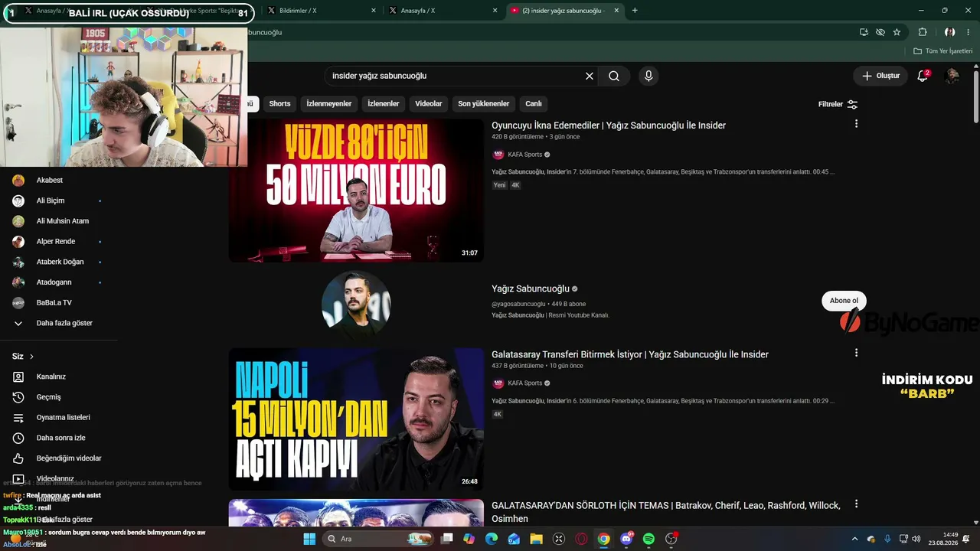Open Opera browser from the taskbar
Image resolution: width=980 pixels, height=551 pixels.
(581, 539)
